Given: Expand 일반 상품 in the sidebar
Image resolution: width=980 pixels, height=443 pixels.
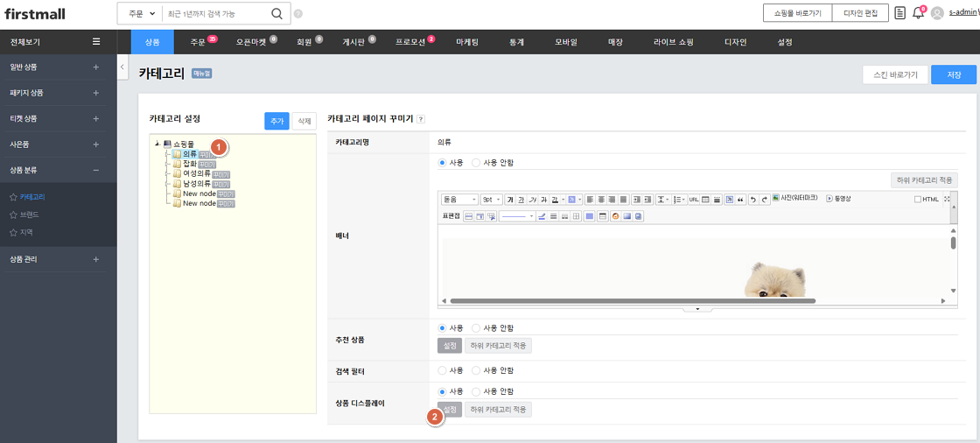Looking at the screenshot, I should tap(95, 67).
